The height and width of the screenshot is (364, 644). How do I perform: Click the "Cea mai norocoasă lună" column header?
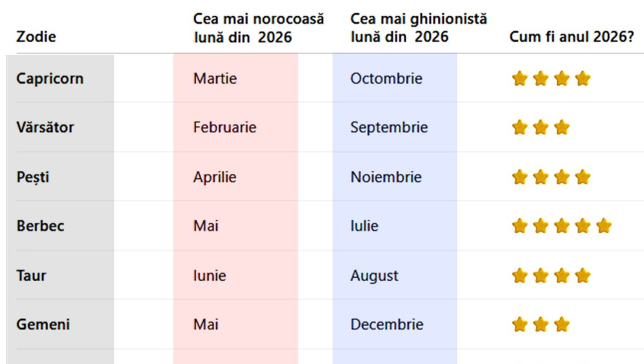click(x=258, y=28)
